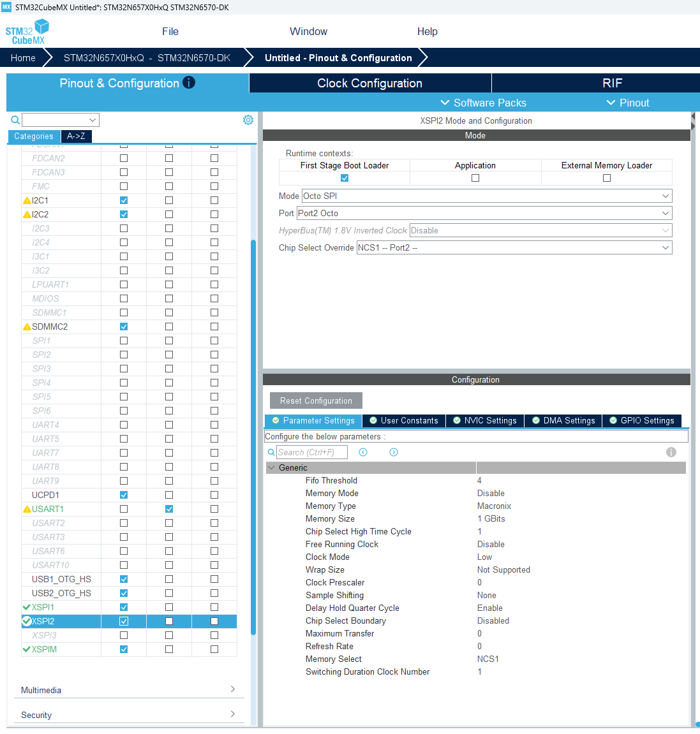Enable Application runtime context checkbox

coord(475,178)
